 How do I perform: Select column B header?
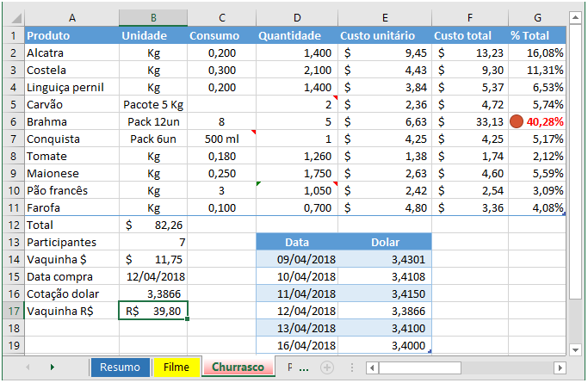[152, 18]
